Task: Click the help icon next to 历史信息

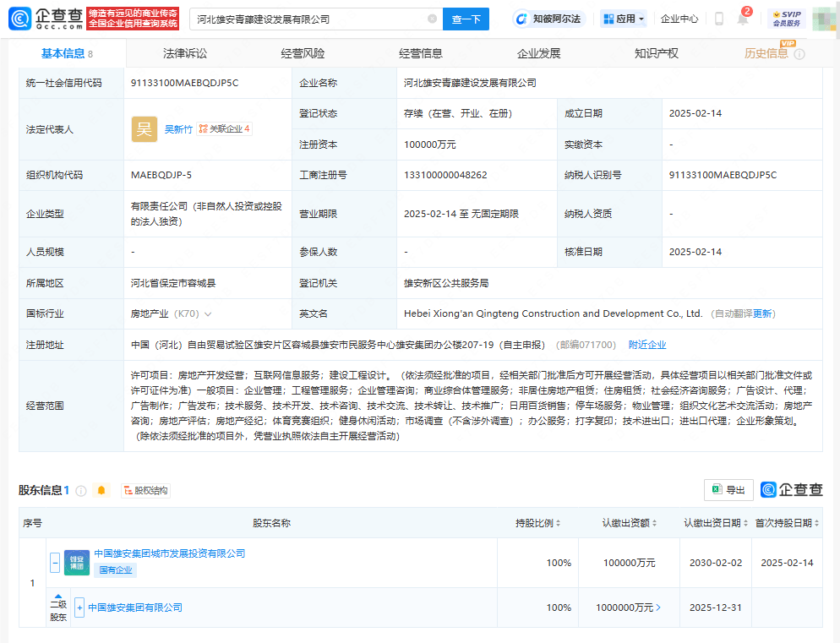Action: point(799,54)
